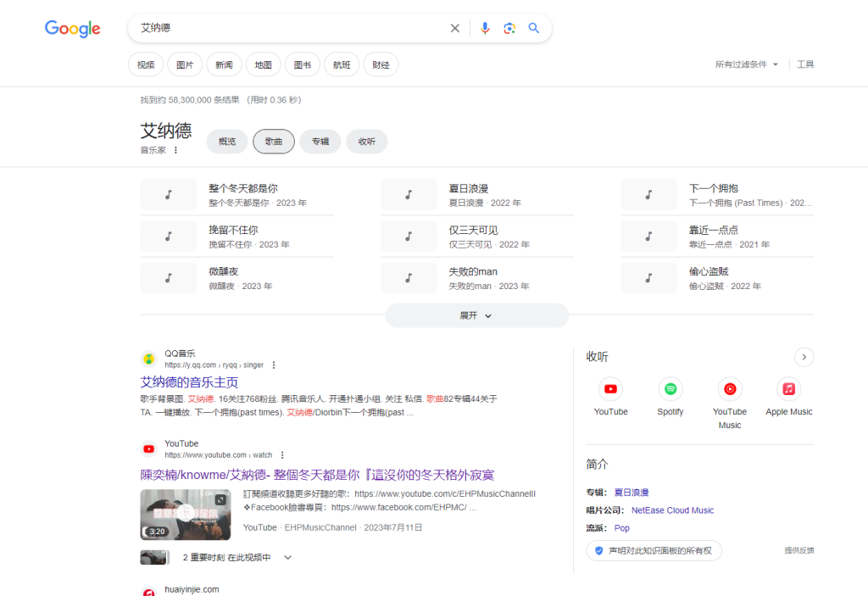Open the Pop genre link
Screen dimensions: 868x596
(621, 528)
